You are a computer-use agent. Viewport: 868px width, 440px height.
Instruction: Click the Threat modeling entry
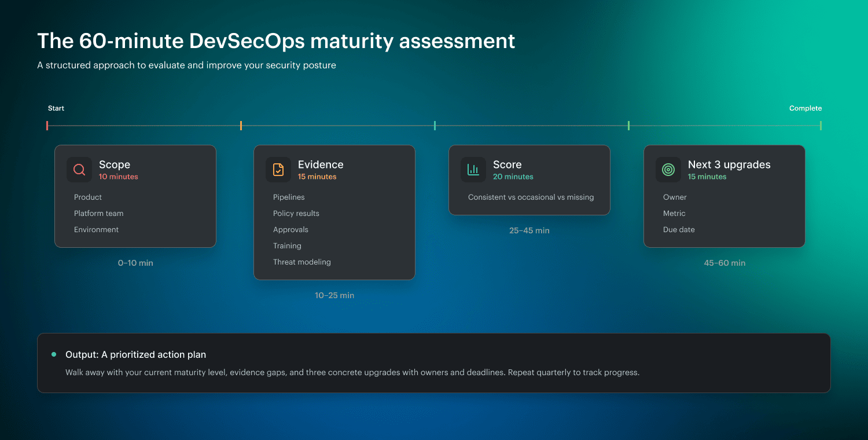302,262
